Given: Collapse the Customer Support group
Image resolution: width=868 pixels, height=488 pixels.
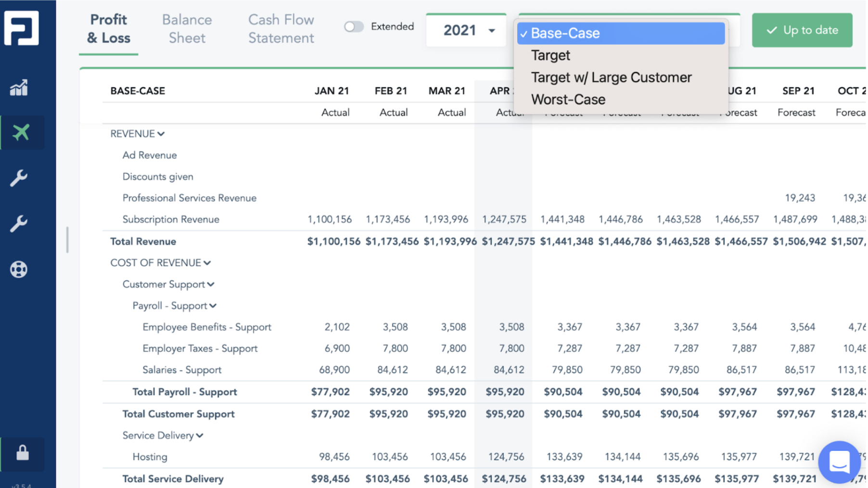Looking at the screenshot, I should click(211, 284).
